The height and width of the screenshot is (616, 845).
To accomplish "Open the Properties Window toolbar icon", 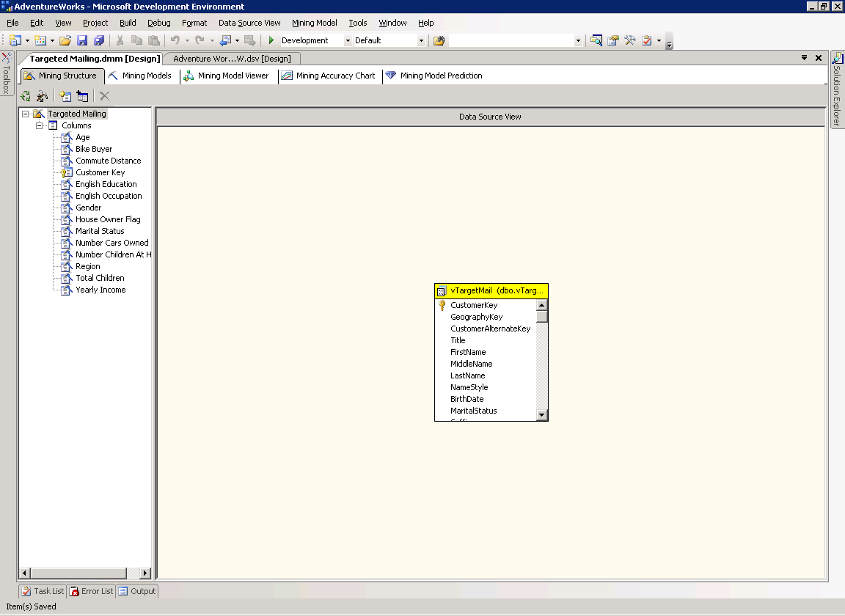I will 612,40.
